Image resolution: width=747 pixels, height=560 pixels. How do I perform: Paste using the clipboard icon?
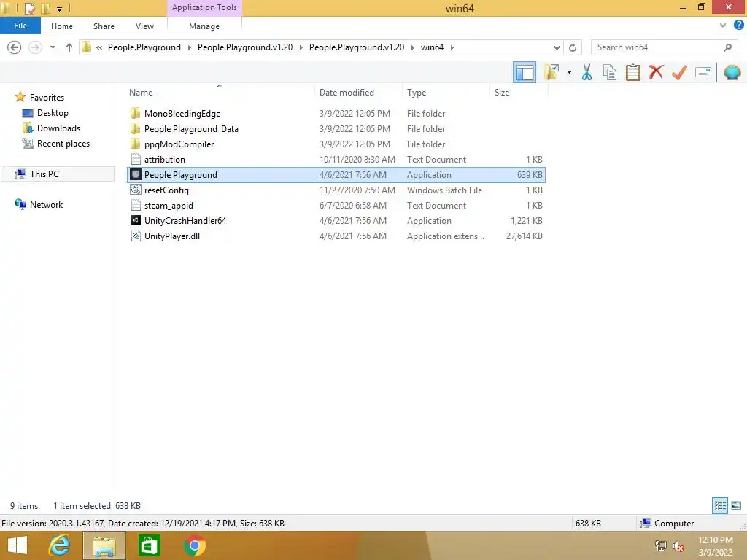632,72
